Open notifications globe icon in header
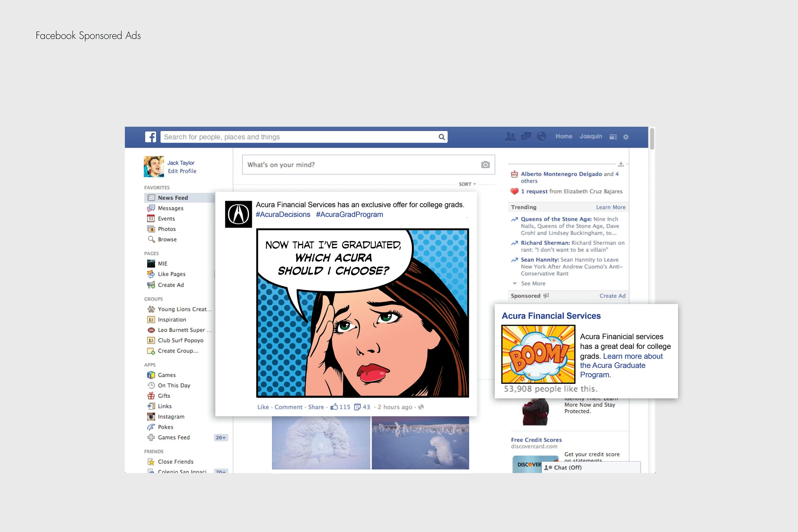The image size is (798, 532). click(x=541, y=137)
